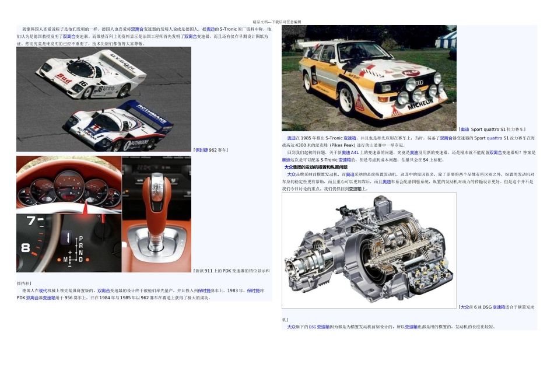The image size is (554, 392).
Task: Click the 变速箱 link after 可以配备 S-Tronic
Action: [x=345, y=160]
